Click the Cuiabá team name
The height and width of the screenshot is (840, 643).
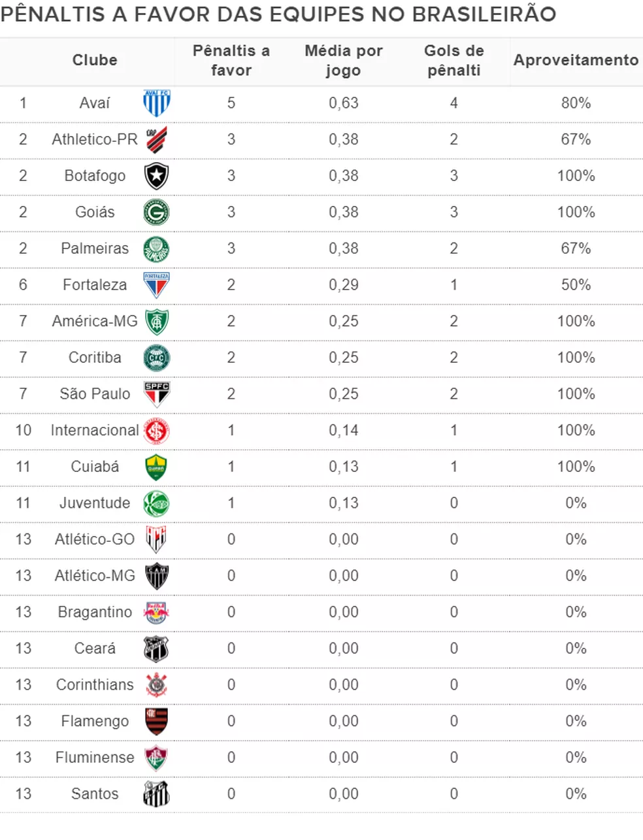click(x=95, y=467)
